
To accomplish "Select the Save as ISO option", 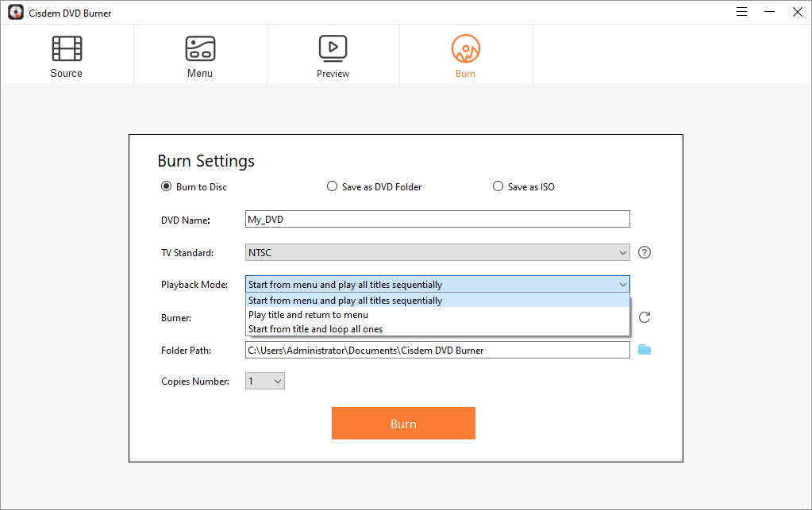I will [498, 186].
